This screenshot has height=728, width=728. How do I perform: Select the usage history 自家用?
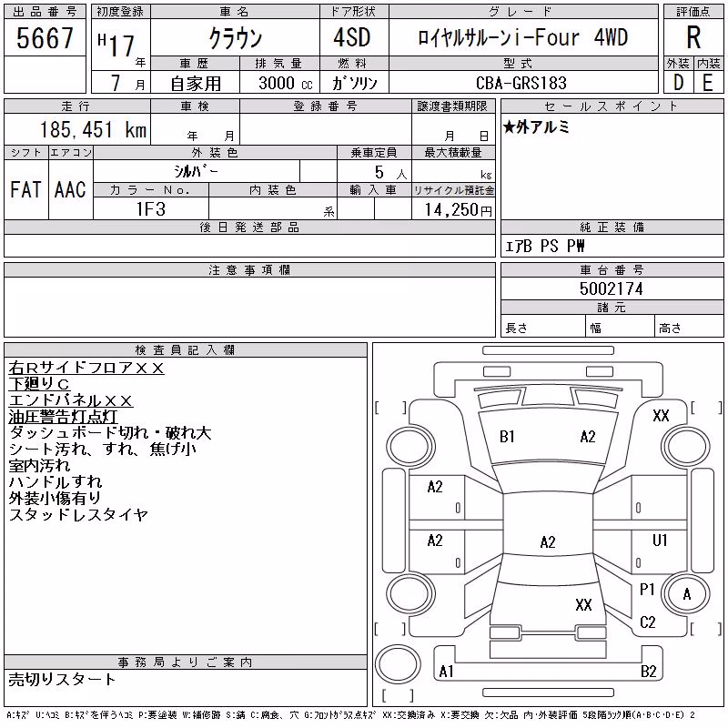click(x=196, y=83)
